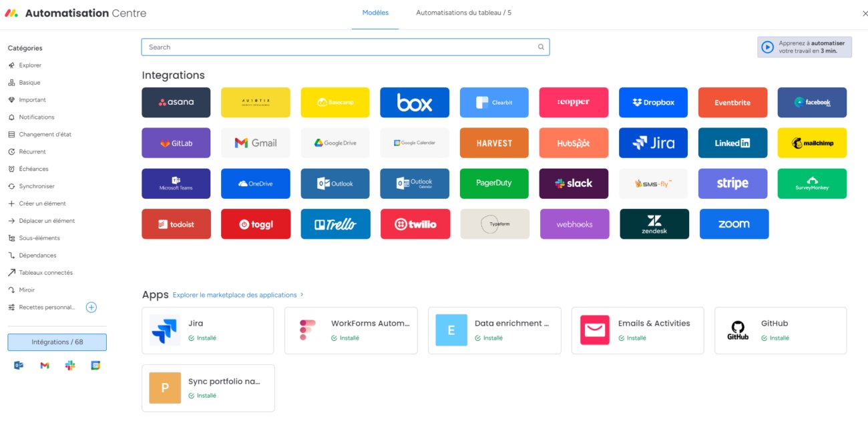The height and width of the screenshot is (435, 868).
Task: Select the Basecamp integration tile
Action: point(335,102)
